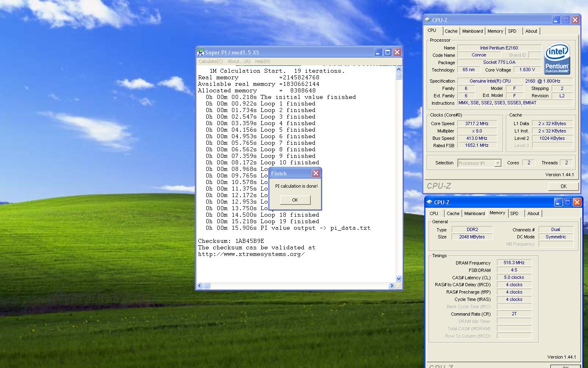
Task: Click Super PI horizontal scrollbar left arrow
Action: click(x=200, y=286)
